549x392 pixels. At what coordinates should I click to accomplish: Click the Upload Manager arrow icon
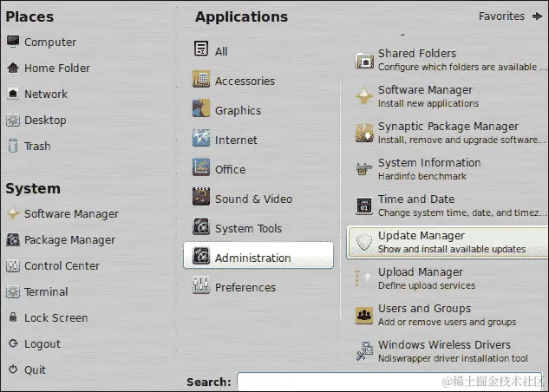(x=364, y=278)
